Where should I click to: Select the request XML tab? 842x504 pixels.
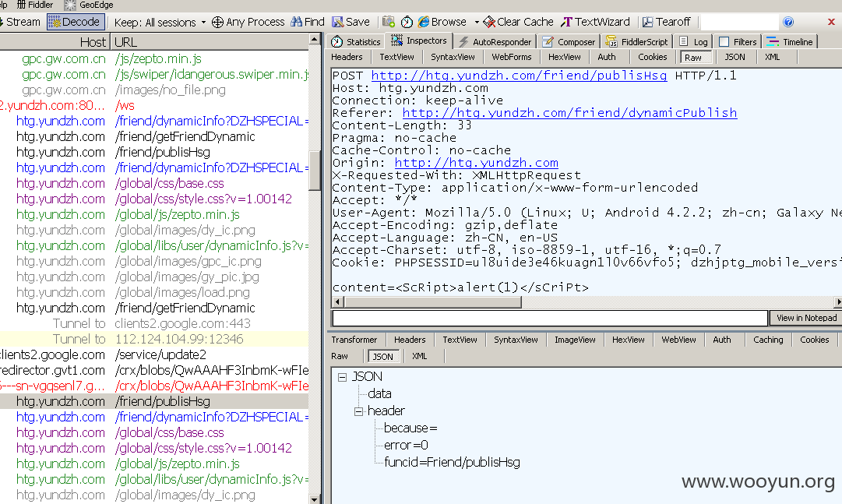(772, 57)
